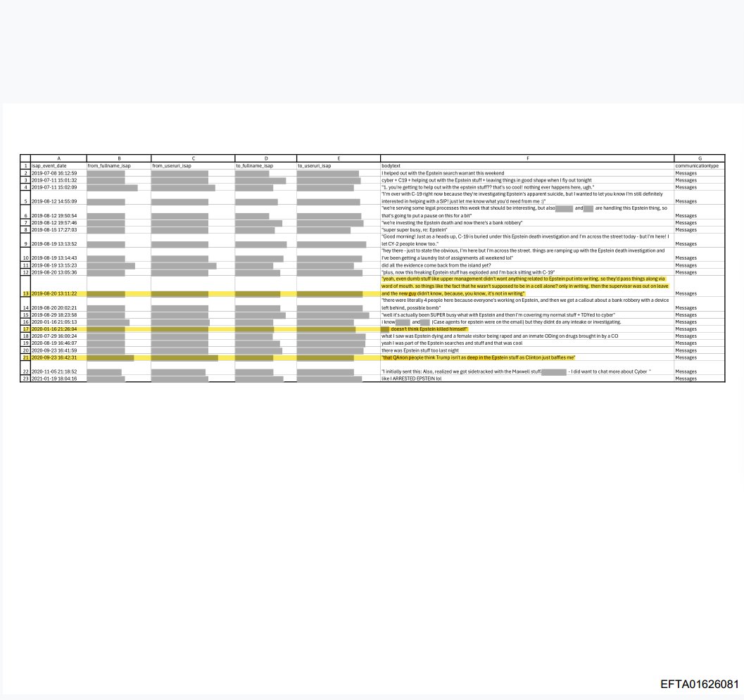This screenshot has width=744, height=700.
Task: Select the date cell 2019-08-12 19:50:54
Action: pos(59,212)
